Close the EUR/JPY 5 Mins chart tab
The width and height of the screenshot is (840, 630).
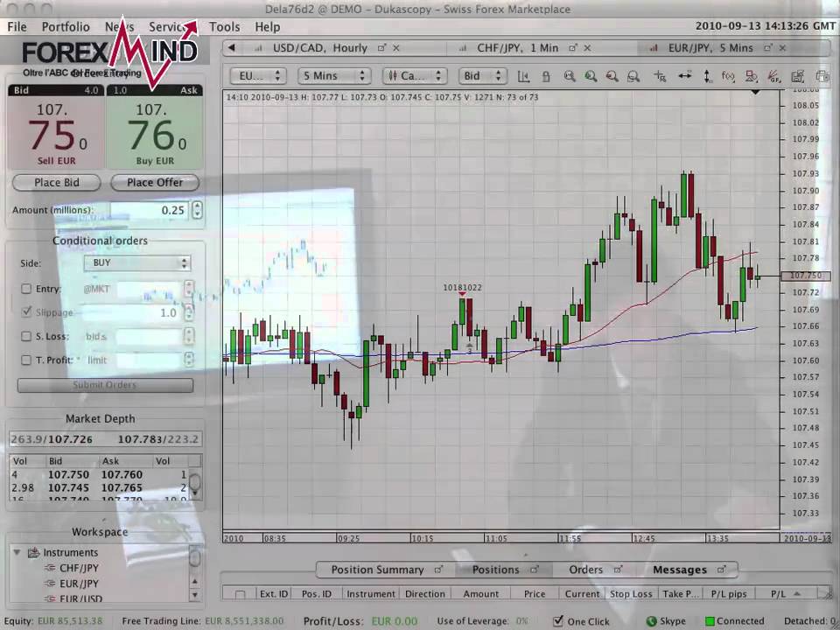[782, 47]
